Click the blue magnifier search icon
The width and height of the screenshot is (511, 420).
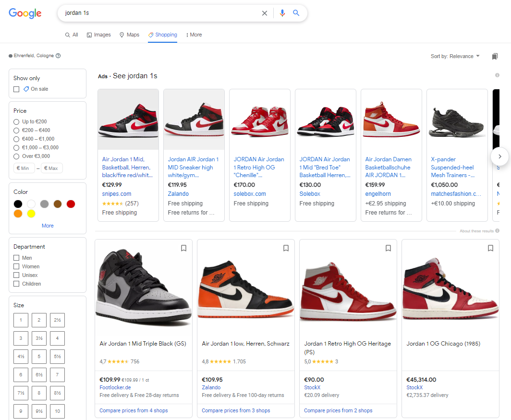point(296,12)
